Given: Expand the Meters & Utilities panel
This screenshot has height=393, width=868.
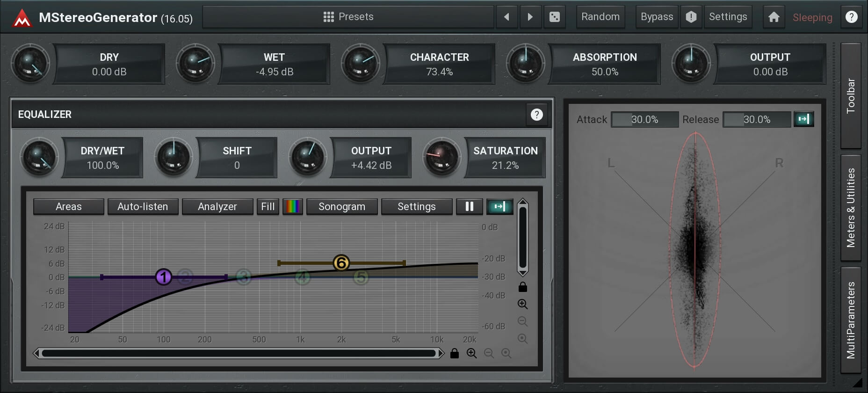Looking at the screenshot, I should [x=851, y=208].
